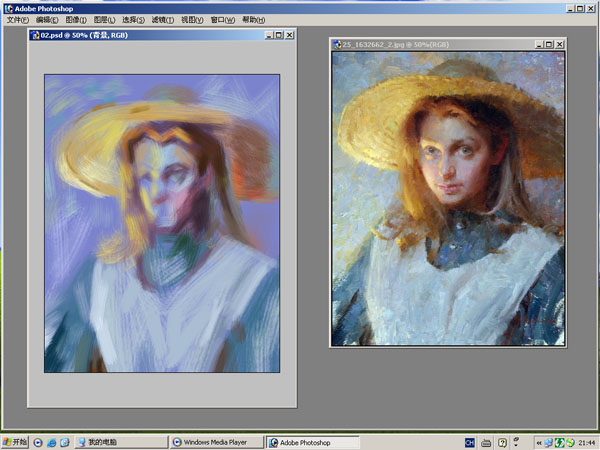Click the blurred painting canvas in 02.psd
Image resolution: width=600 pixels, height=450 pixels.
[162, 223]
